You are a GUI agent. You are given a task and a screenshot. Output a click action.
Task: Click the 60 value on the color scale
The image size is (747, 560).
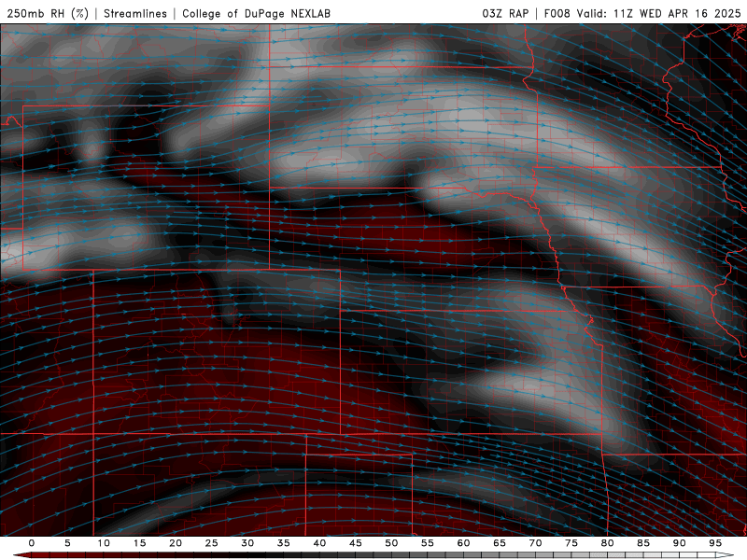click(x=463, y=543)
